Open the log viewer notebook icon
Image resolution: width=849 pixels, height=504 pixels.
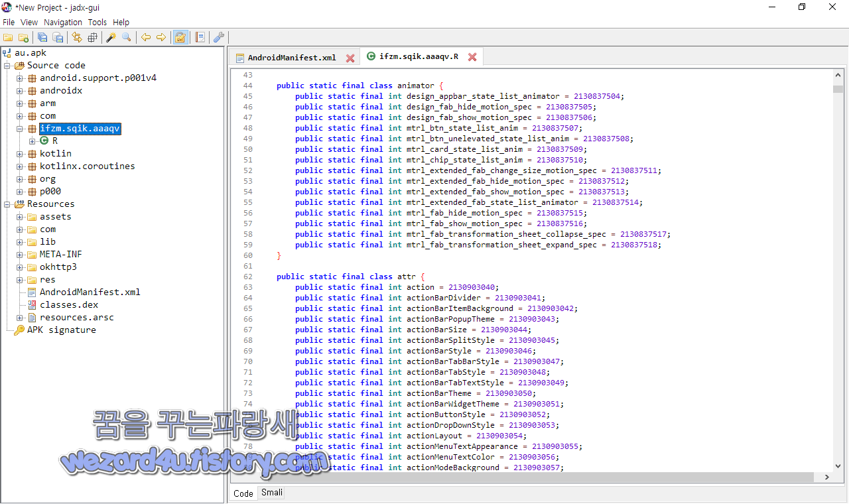click(200, 38)
